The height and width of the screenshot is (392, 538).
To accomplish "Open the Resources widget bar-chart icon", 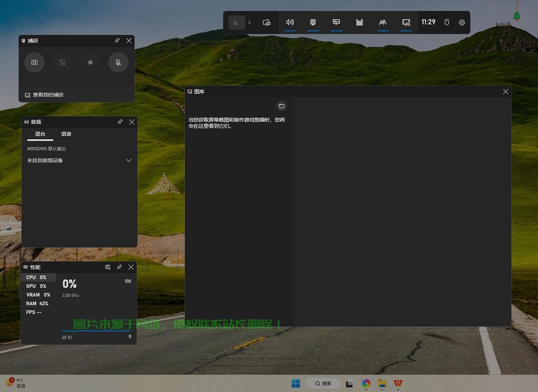I will click(x=359, y=23).
